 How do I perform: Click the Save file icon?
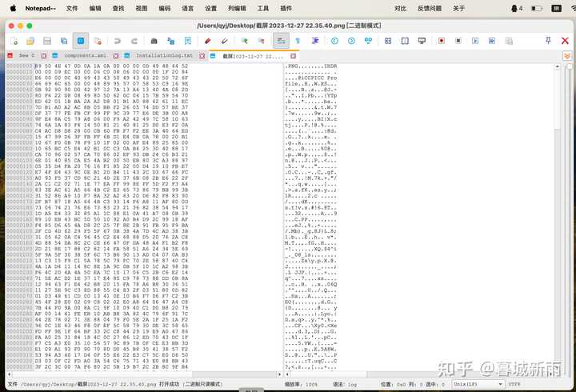click(x=47, y=41)
